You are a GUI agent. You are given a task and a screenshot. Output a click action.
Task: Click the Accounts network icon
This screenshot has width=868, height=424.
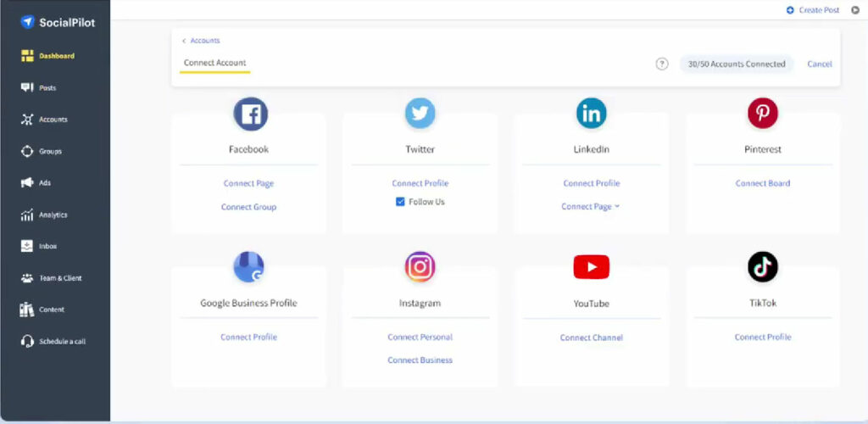[27, 120]
